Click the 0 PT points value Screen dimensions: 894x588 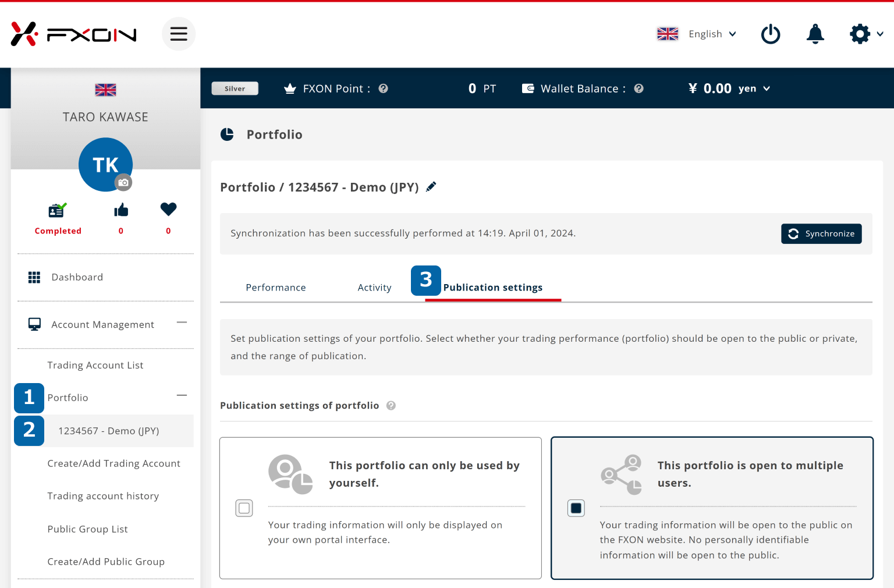click(482, 88)
